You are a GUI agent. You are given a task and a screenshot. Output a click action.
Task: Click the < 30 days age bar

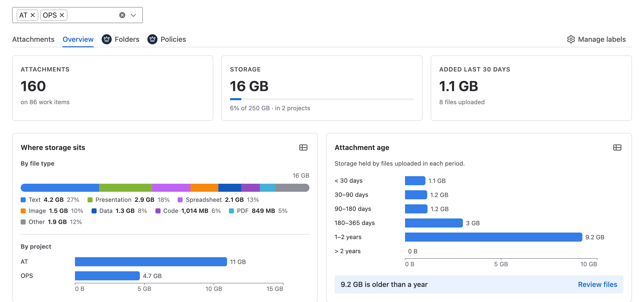pyautogui.click(x=415, y=181)
